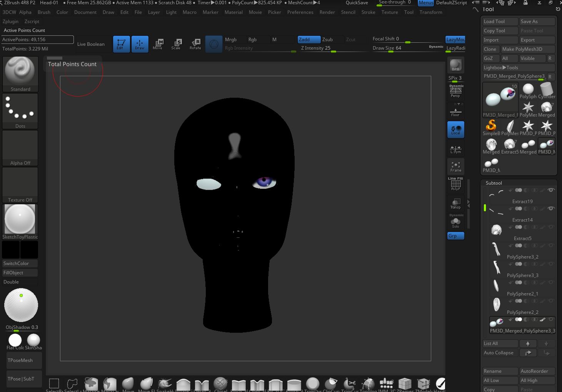This screenshot has width=562, height=392.
Task: Select the ZRemesherGuides brush
Action: point(405,384)
